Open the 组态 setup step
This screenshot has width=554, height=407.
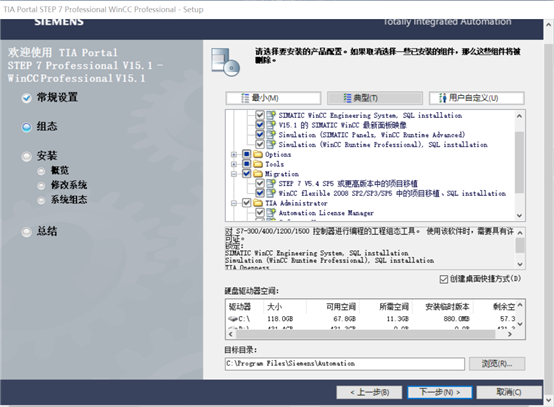tap(40, 126)
